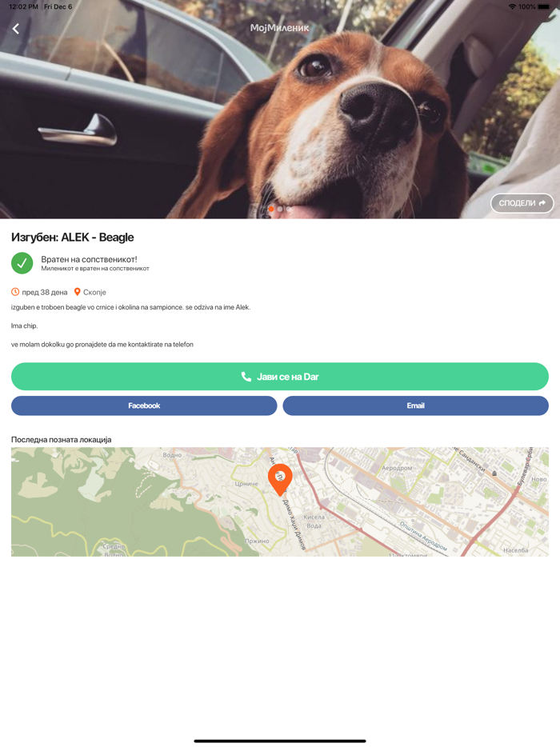Tap the phone icon in green button
560x747 pixels.
[246, 377]
